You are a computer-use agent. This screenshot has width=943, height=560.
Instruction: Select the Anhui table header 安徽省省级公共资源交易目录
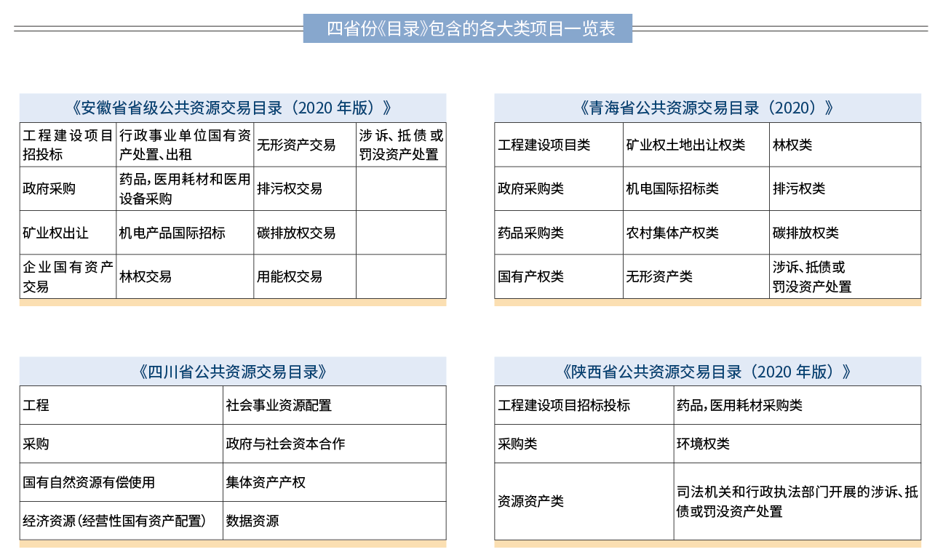(x=233, y=108)
